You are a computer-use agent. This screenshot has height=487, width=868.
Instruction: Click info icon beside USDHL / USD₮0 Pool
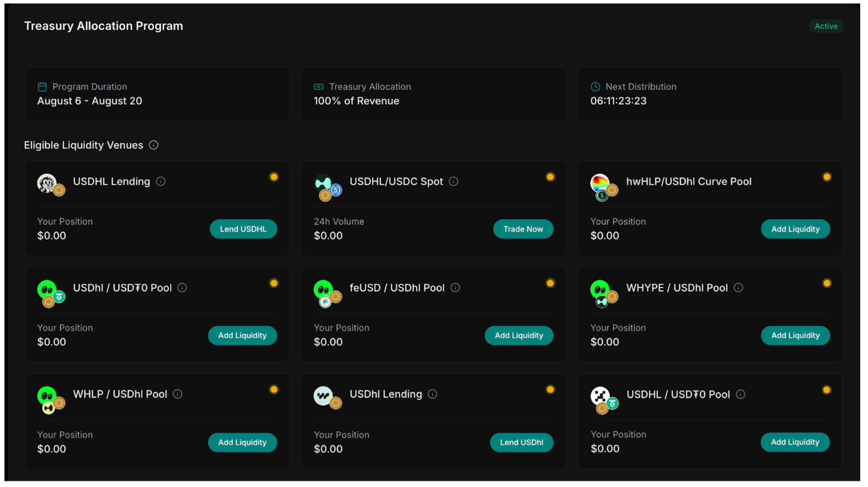[740, 394]
